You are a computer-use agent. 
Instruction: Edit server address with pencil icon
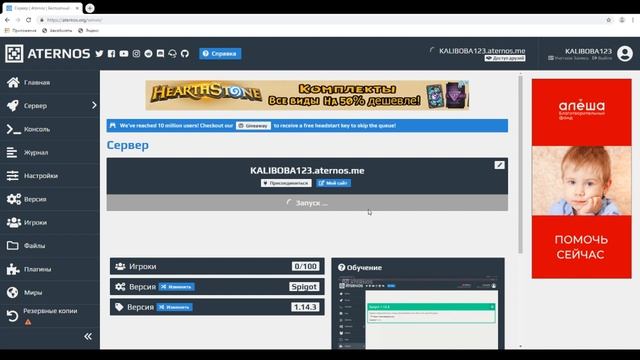click(x=499, y=165)
